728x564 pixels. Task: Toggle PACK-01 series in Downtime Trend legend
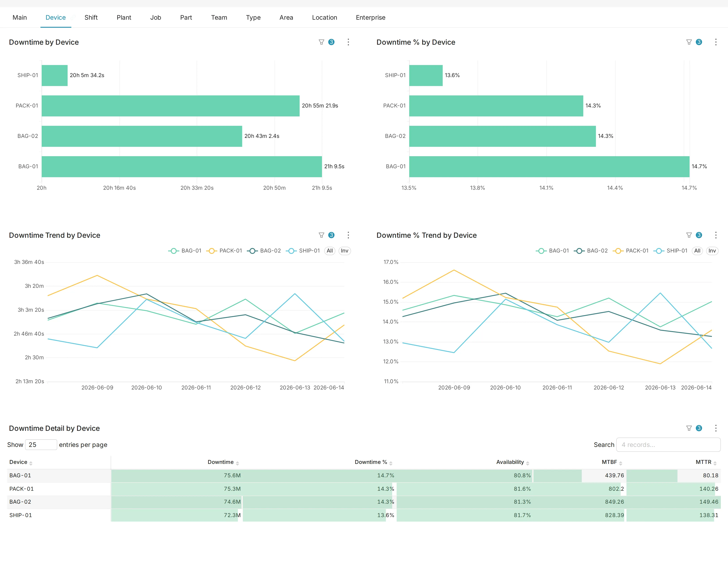[x=224, y=251]
